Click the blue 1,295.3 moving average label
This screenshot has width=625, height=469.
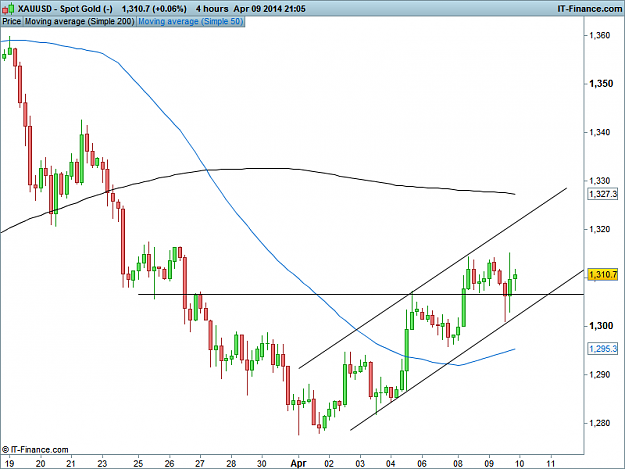click(x=603, y=349)
